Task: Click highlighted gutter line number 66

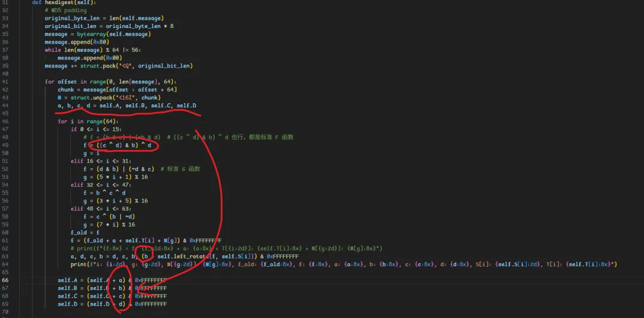Action: point(5,280)
